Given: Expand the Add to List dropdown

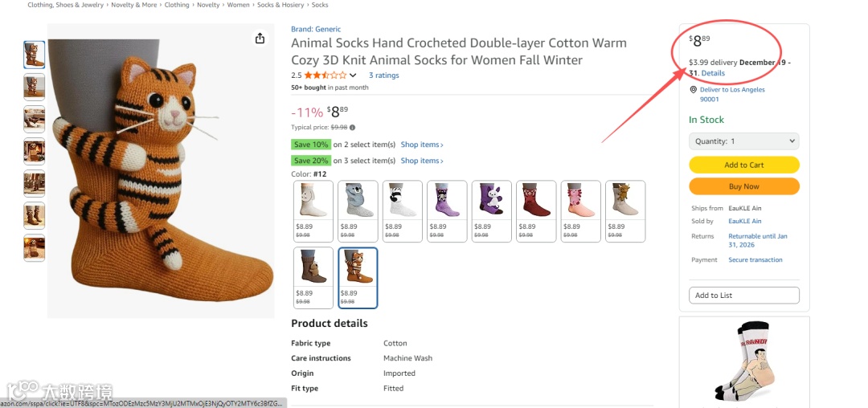Looking at the screenshot, I should click(743, 296).
